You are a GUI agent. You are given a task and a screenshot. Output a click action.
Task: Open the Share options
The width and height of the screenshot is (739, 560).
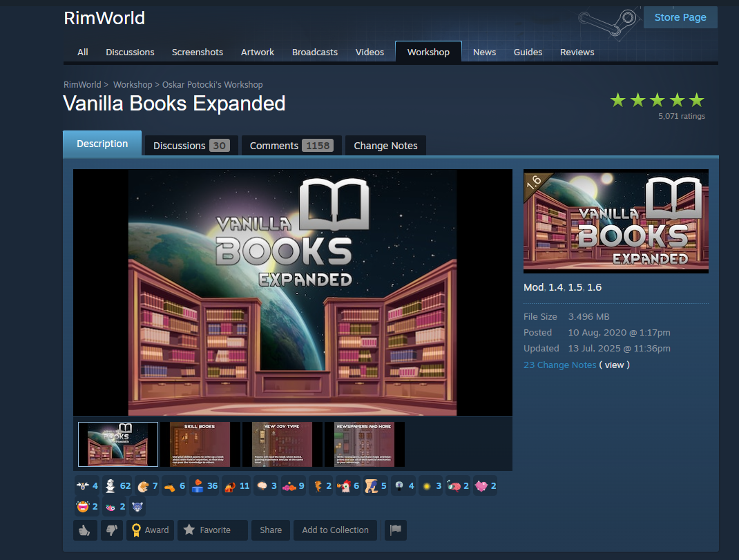click(271, 530)
